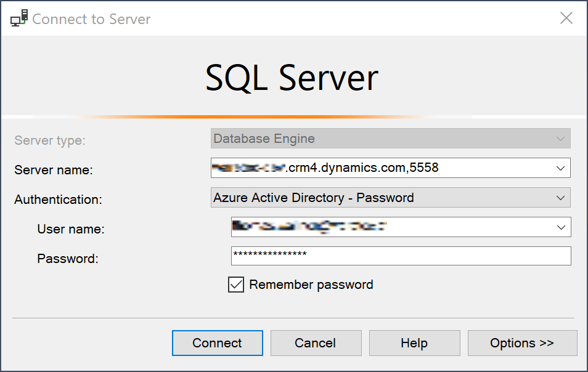Open Help for this dialog
The width and height of the screenshot is (588, 372).
pos(414,343)
